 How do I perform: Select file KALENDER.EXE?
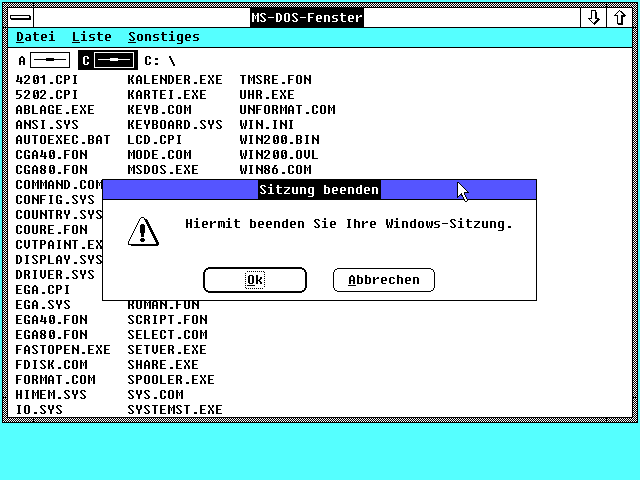click(175, 80)
